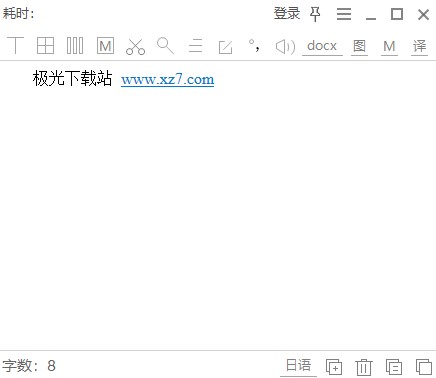Click the 图 image button
The height and width of the screenshot is (378, 436).
[x=359, y=46]
